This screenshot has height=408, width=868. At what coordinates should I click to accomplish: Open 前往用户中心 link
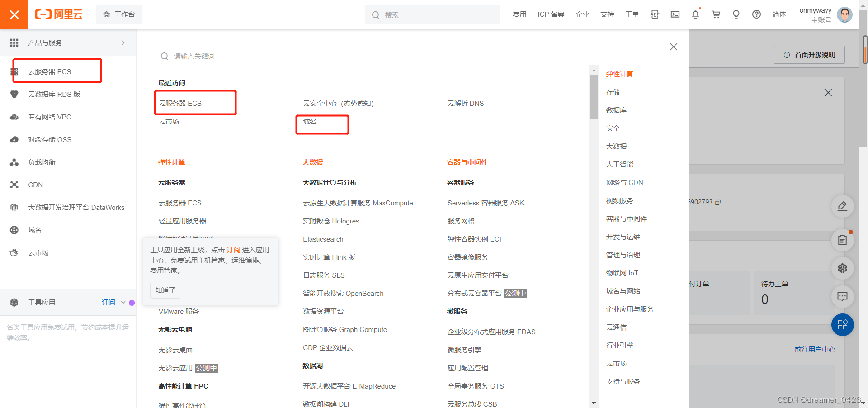coord(815,349)
